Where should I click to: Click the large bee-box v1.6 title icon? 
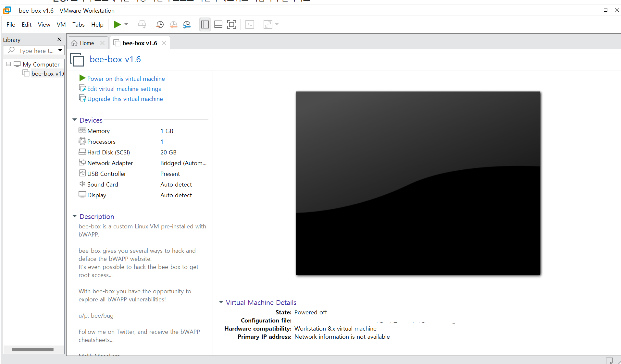point(77,60)
